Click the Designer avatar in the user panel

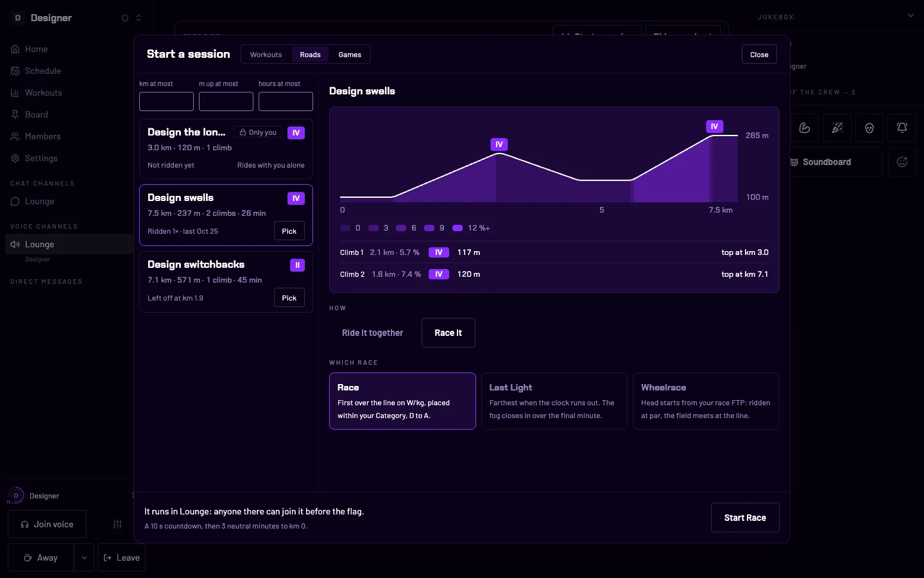pos(16,496)
